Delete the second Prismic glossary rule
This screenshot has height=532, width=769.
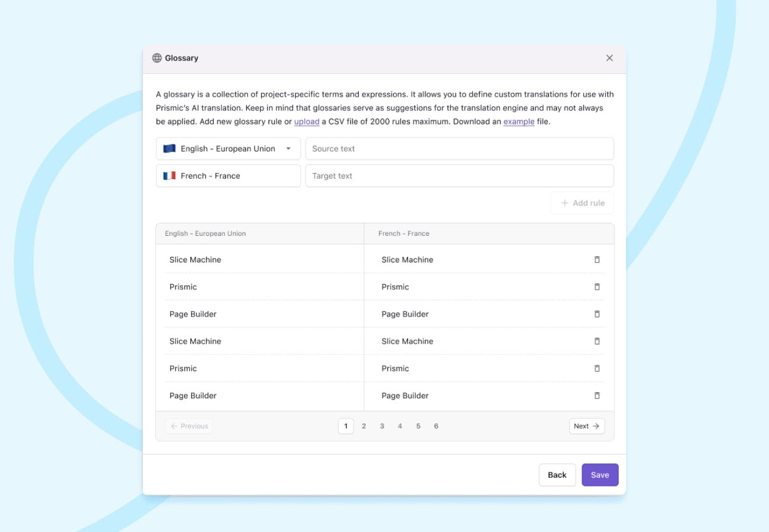coord(596,368)
